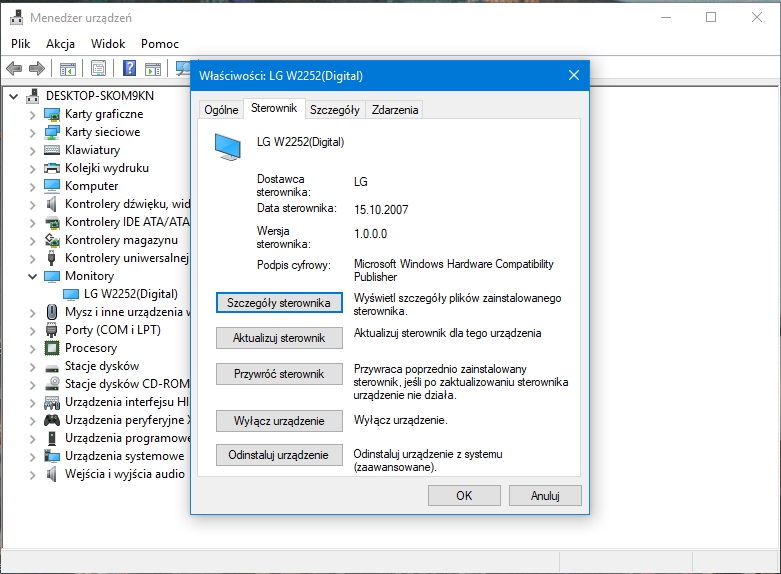
Task: Click the Szczegóły sterownika button
Action: [x=279, y=303]
